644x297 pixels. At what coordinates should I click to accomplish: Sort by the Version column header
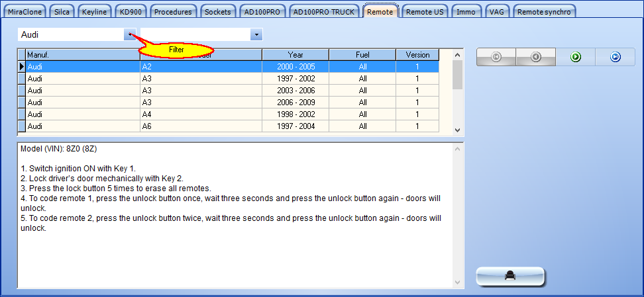click(x=417, y=54)
